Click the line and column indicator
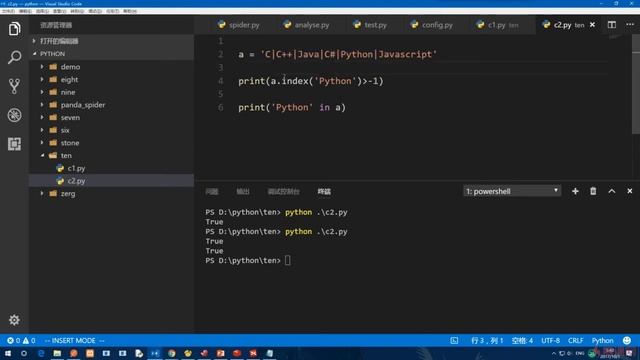640x360 pixels. pyautogui.click(x=487, y=340)
